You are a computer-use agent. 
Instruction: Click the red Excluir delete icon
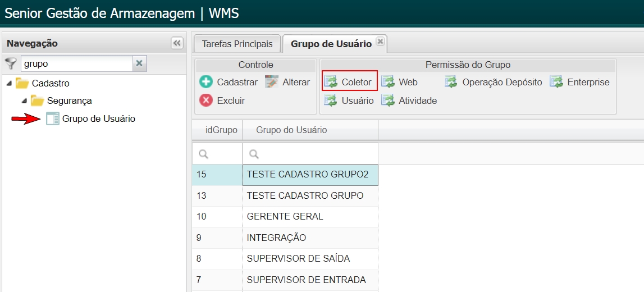point(206,101)
